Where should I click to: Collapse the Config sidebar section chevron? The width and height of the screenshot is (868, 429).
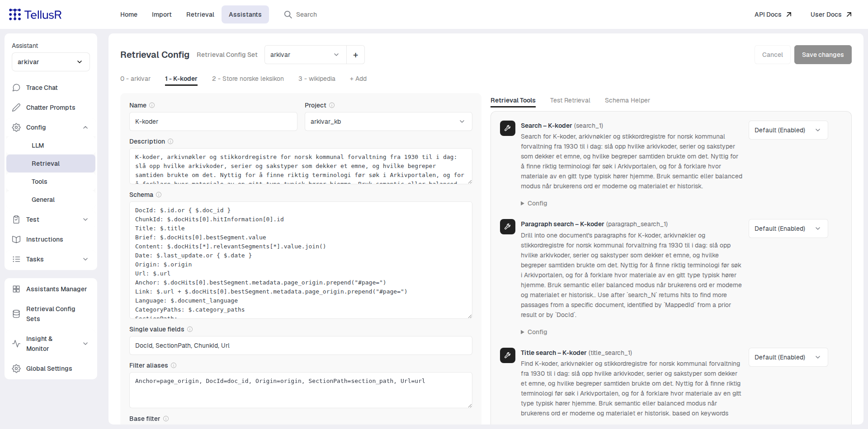(x=85, y=127)
